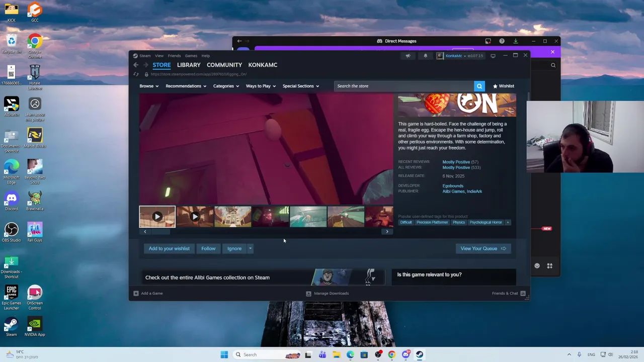The width and height of the screenshot is (644, 362).
Task: Play the first trailer thumbnail
Action: 157,217
